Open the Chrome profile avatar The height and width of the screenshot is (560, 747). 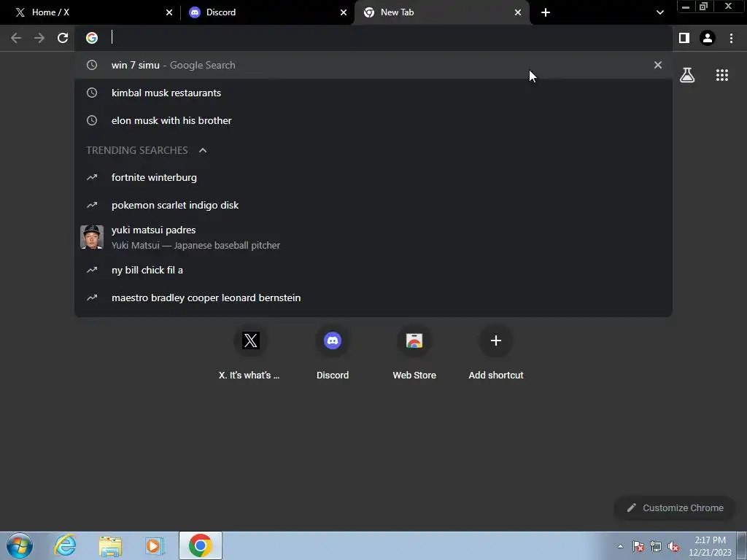708,38
